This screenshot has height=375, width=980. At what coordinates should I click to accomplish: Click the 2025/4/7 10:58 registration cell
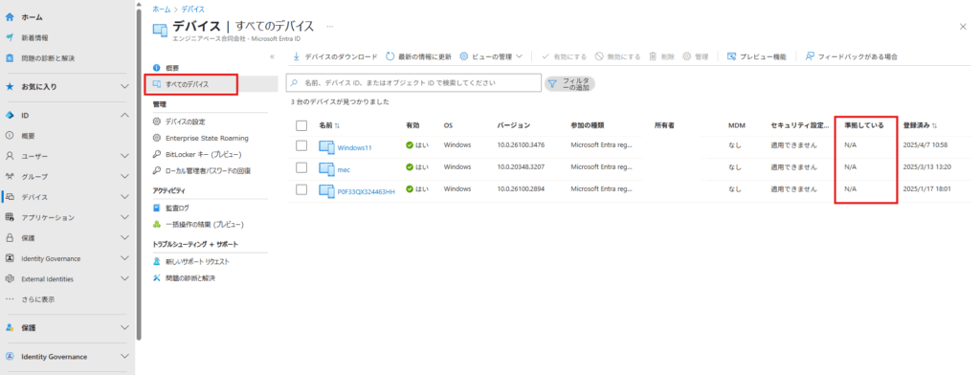(x=925, y=145)
